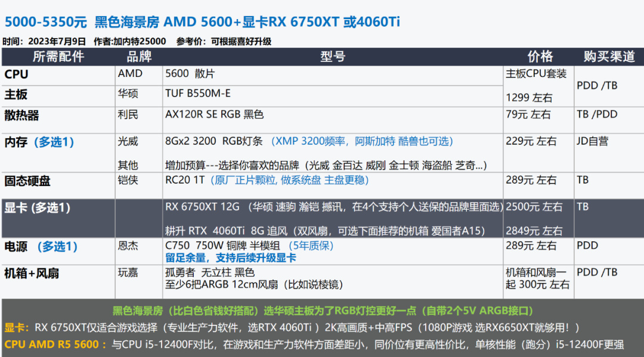
Task: Click the "229元 左右" price cell
Action: [x=531, y=141]
